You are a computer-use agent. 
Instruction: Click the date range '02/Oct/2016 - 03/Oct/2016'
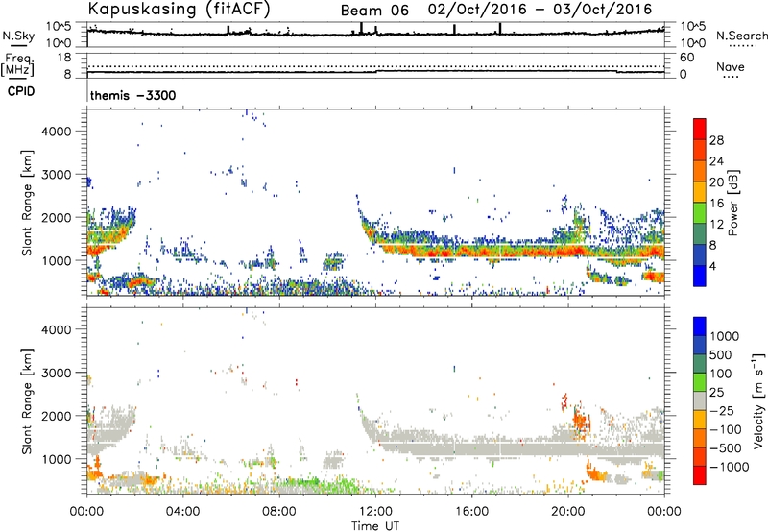point(540,10)
